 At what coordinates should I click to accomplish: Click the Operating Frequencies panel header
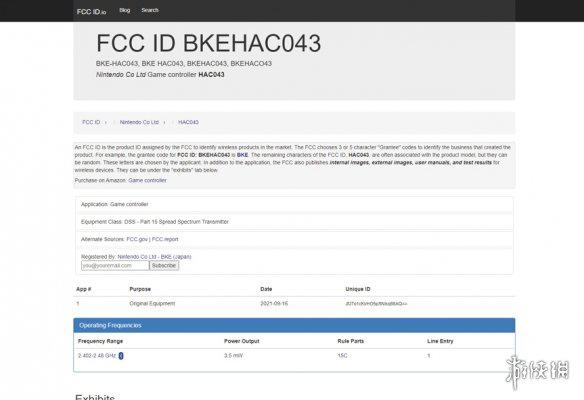coord(294,326)
